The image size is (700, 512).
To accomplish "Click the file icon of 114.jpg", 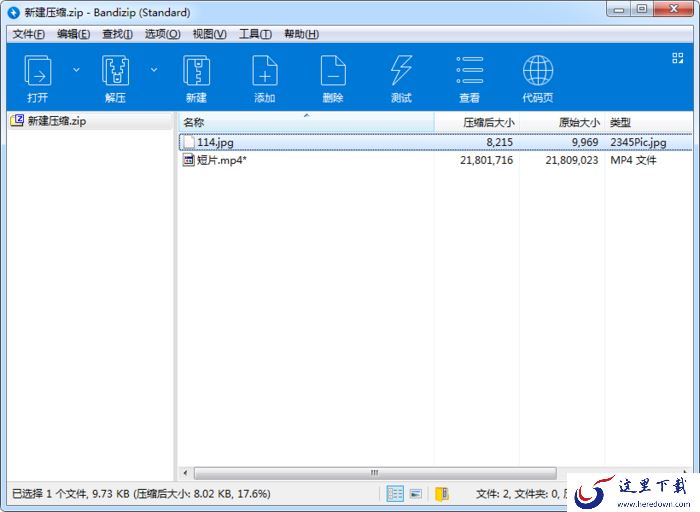I will (x=189, y=142).
